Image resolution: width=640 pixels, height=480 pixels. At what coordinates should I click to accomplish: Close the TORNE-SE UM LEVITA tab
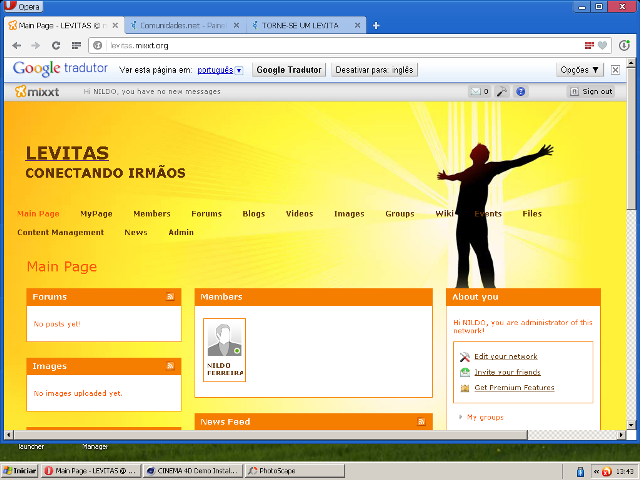click(x=357, y=25)
